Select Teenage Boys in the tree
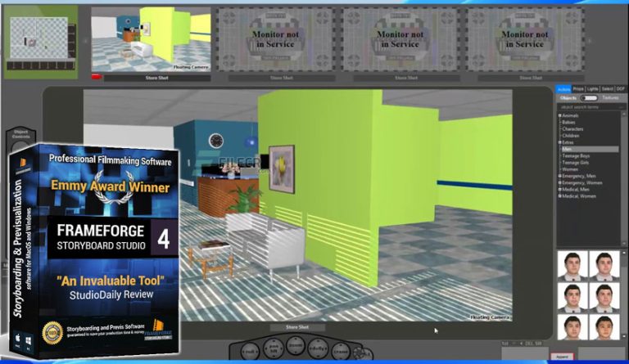Viewport: 629px width, 364px height. (576, 156)
